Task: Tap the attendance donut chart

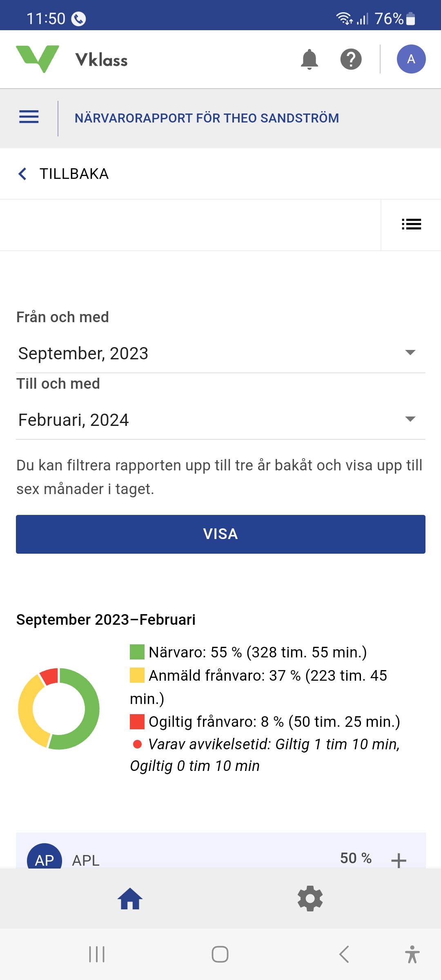Action: tap(59, 708)
